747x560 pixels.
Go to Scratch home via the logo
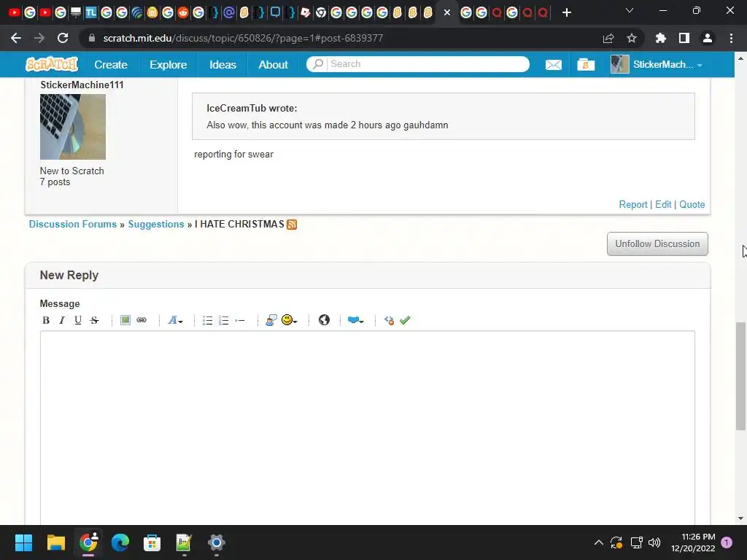point(52,64)
